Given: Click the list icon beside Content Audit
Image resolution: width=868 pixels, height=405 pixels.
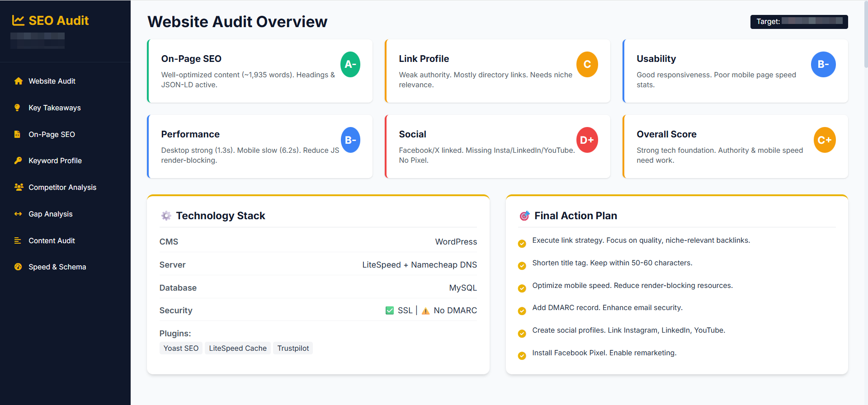Looking at the screenshot, I should tap(18, 240).
